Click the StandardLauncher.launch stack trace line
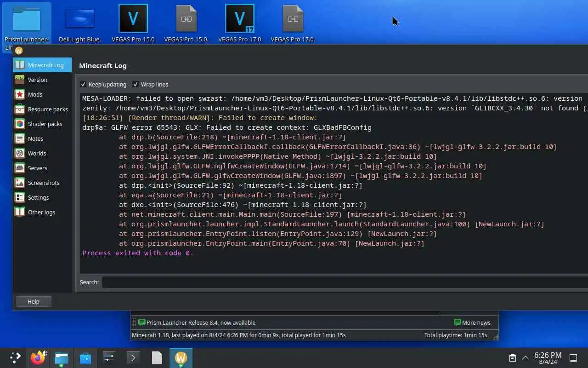588x368 pixels. tap(331, 224)
